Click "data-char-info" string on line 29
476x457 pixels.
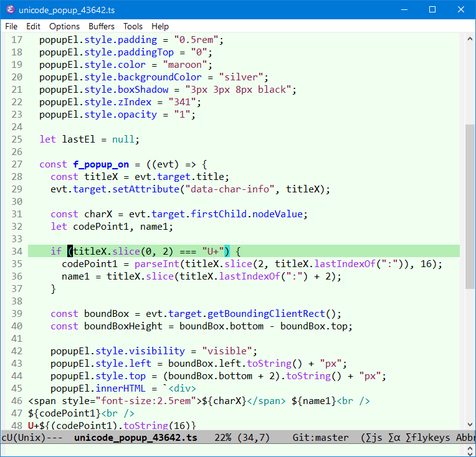[x=230, y=189]
